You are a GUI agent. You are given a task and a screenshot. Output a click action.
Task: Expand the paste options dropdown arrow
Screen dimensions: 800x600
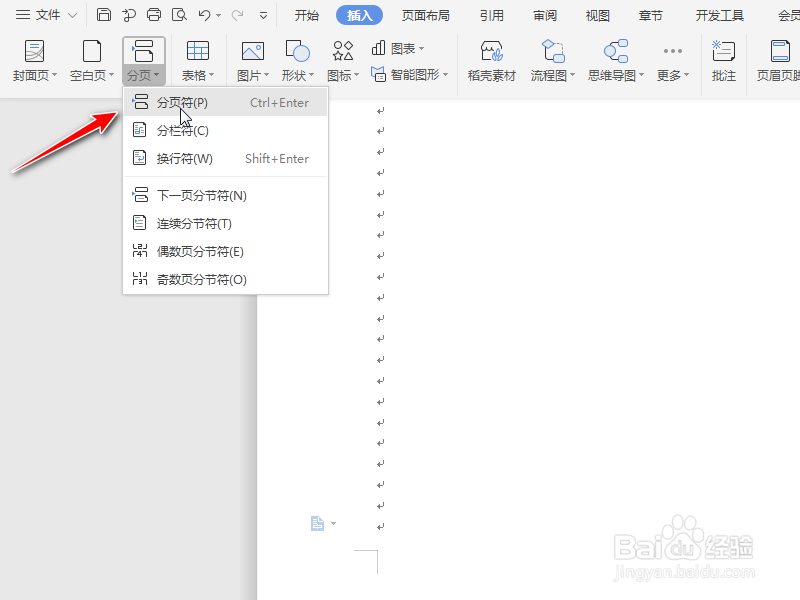(334, 523)
